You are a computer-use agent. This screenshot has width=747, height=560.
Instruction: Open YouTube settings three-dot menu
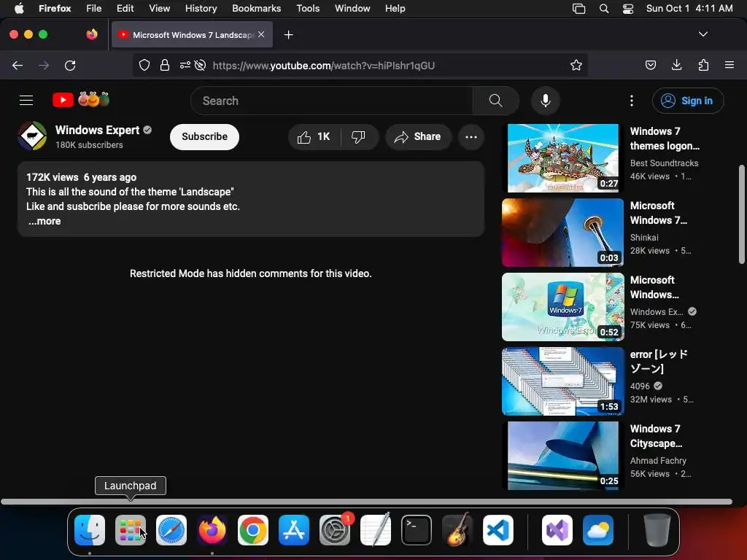click(x=631, y=101)
